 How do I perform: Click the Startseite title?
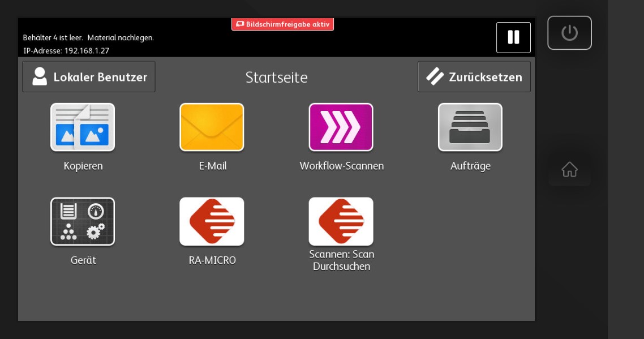click(276, 77)
